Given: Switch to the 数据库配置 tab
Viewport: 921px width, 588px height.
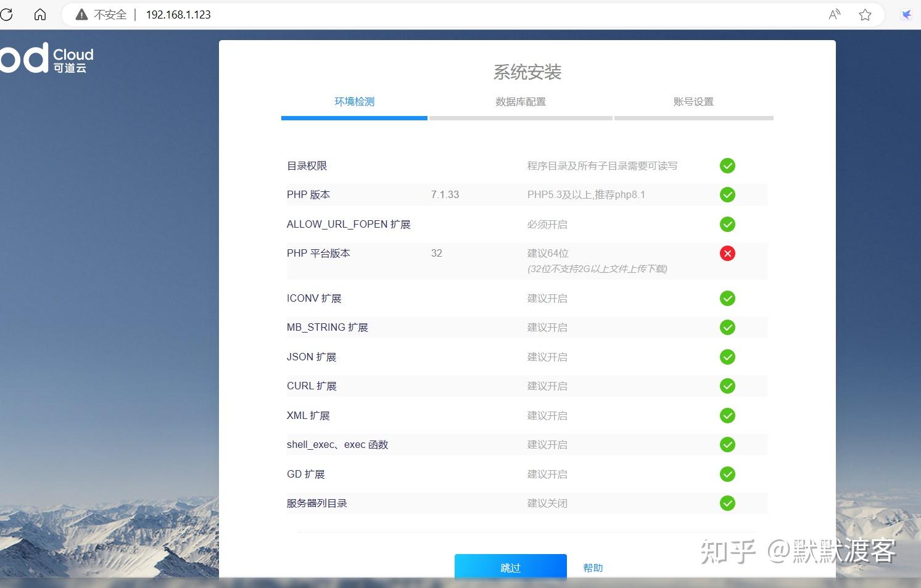Looking at the screenshot, I should [x=521, y=101].
